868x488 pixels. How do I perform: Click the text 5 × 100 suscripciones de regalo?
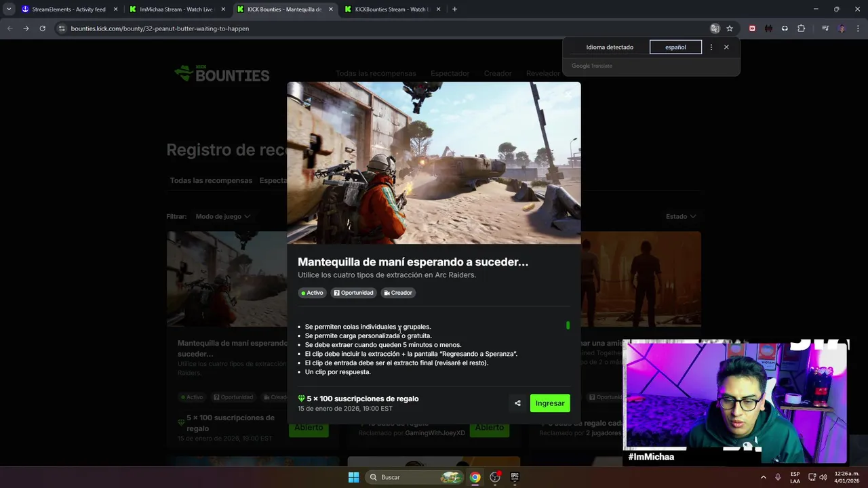click(363, 399)
